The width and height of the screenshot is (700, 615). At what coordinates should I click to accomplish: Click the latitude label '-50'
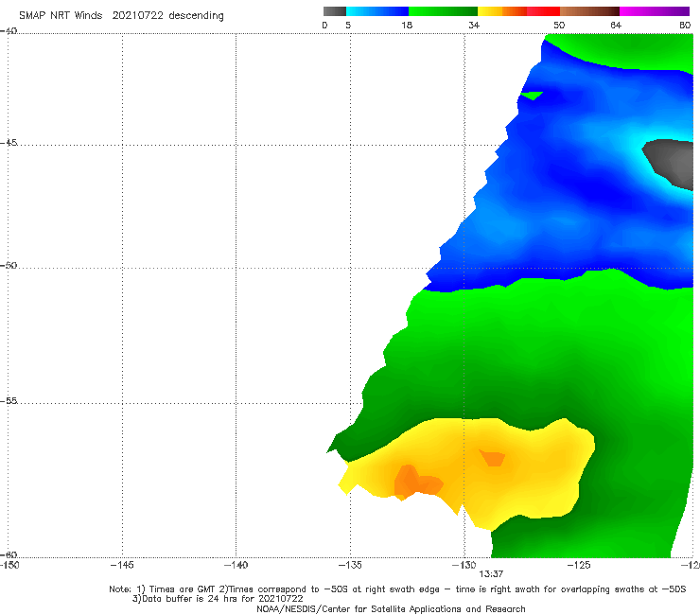click(9, 265)
